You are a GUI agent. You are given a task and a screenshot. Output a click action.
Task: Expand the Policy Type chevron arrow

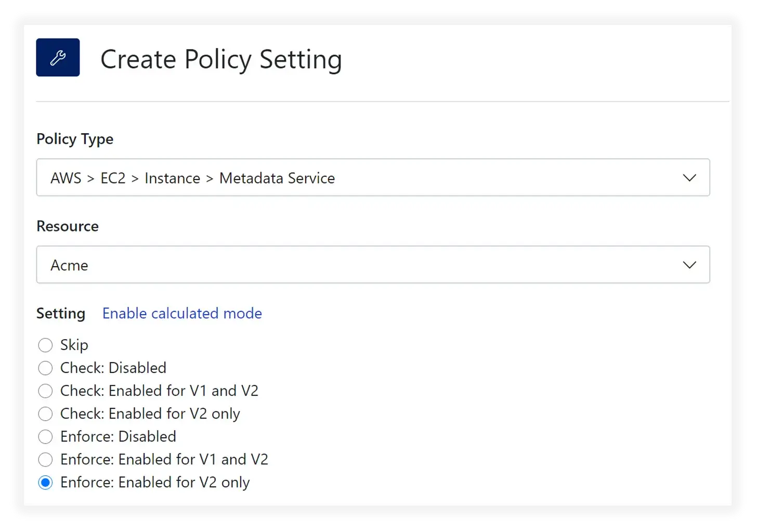click(689, 178)
